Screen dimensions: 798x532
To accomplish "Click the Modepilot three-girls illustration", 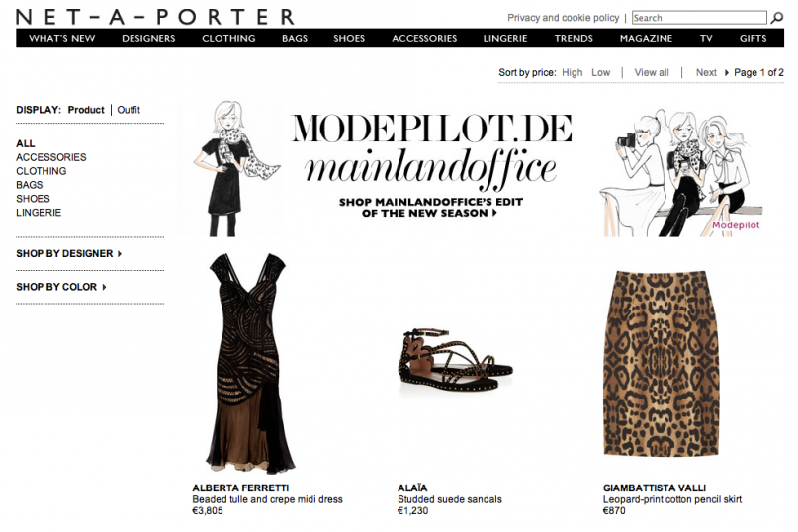I will coord(681,172).
